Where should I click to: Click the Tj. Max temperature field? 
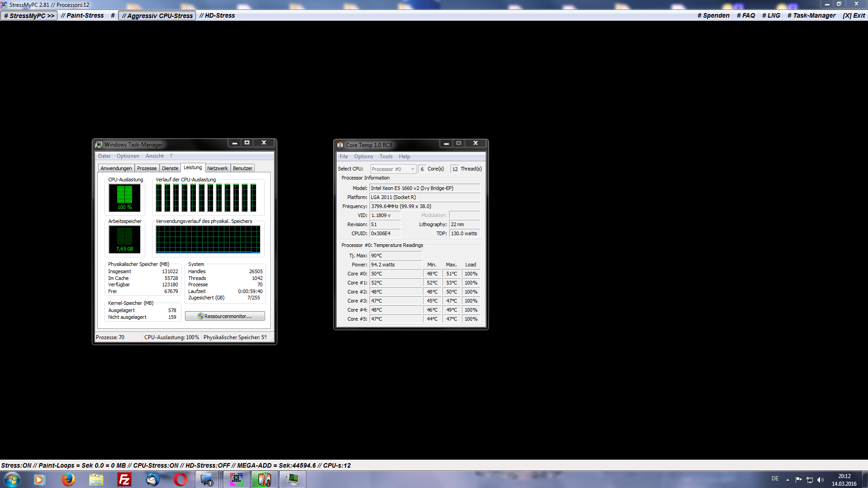click(395, 256)
